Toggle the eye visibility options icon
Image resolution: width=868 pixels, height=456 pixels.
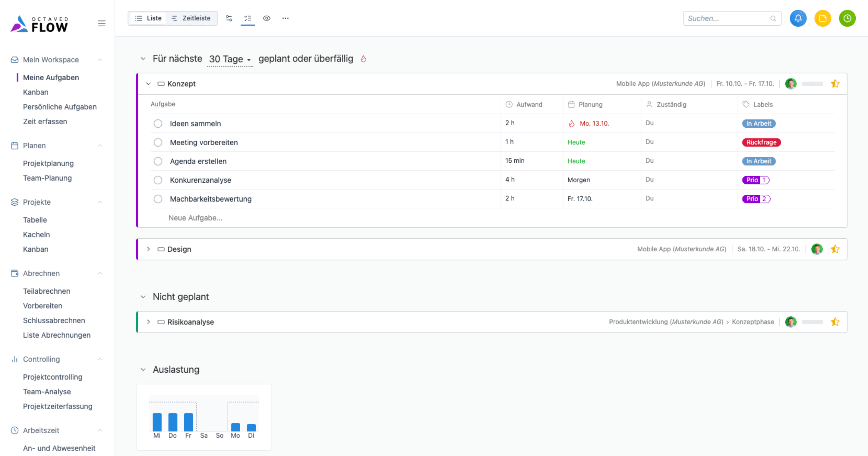(x=267, y=18)
